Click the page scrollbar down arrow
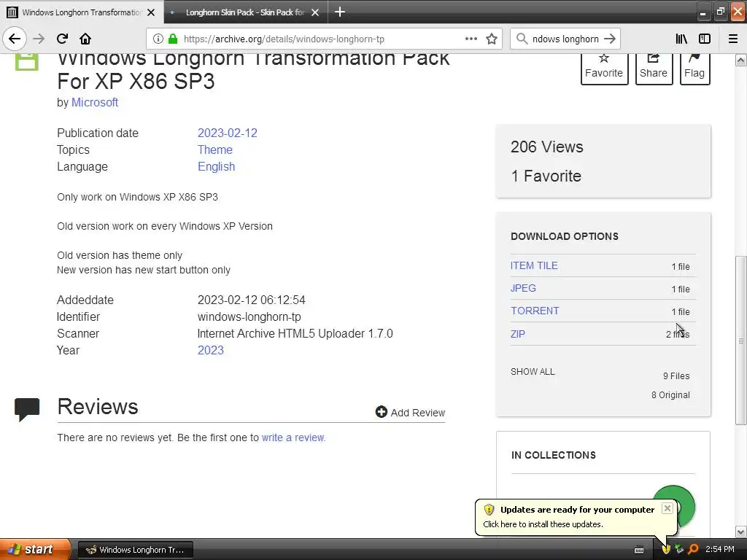The width and height of the screenshot is (747, 560). tap(741, 532)
